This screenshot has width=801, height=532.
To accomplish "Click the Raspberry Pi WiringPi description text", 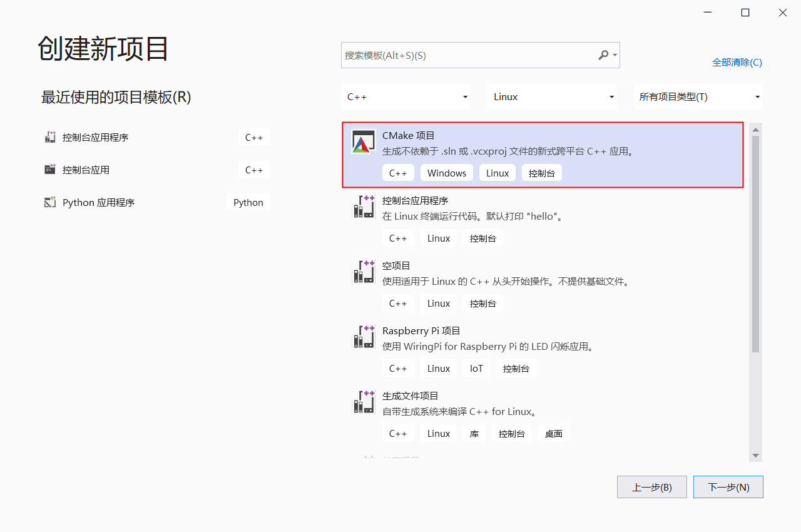I will (487, 347).
